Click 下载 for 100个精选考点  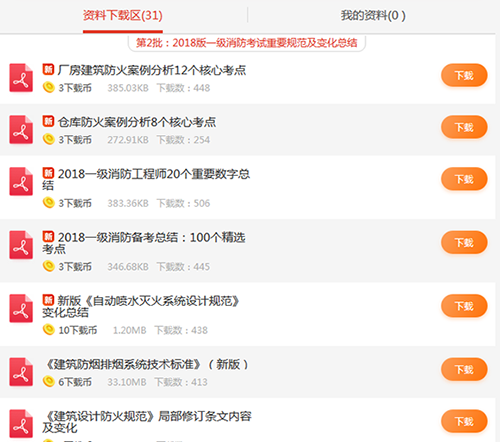tap(464, 242)
